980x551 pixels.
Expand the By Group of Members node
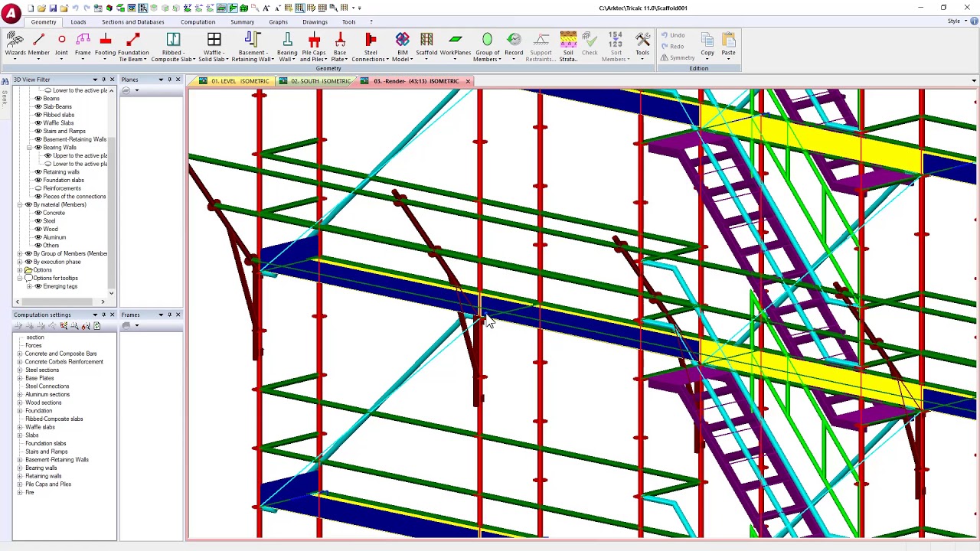20,253
